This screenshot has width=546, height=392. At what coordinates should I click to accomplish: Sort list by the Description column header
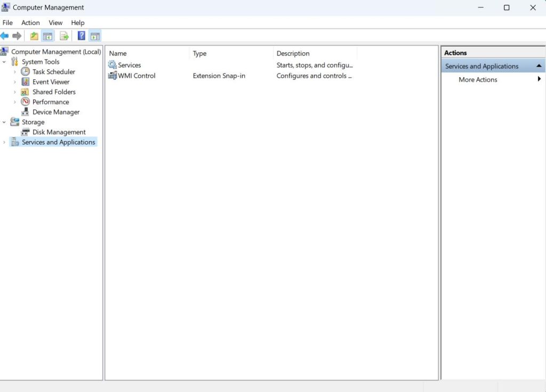tap(315, 53)
